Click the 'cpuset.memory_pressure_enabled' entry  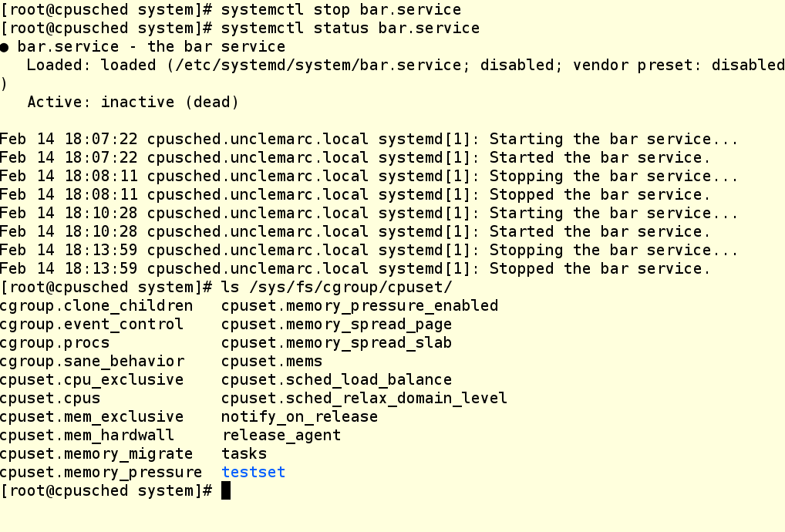[x=359, y=306]
